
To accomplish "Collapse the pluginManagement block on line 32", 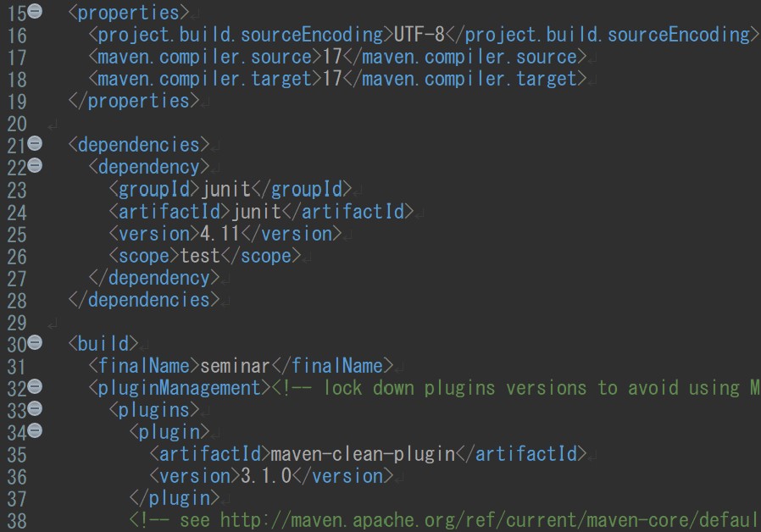I will pos(35,386).
